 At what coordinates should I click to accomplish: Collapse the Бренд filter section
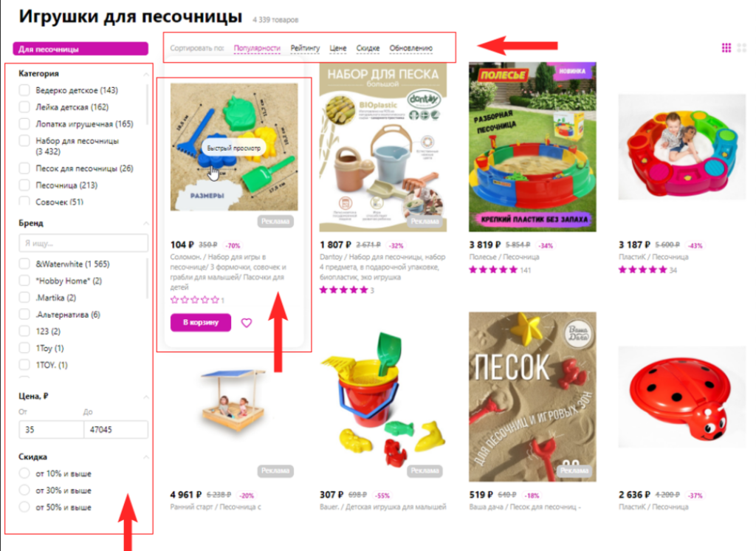(145, 223)
